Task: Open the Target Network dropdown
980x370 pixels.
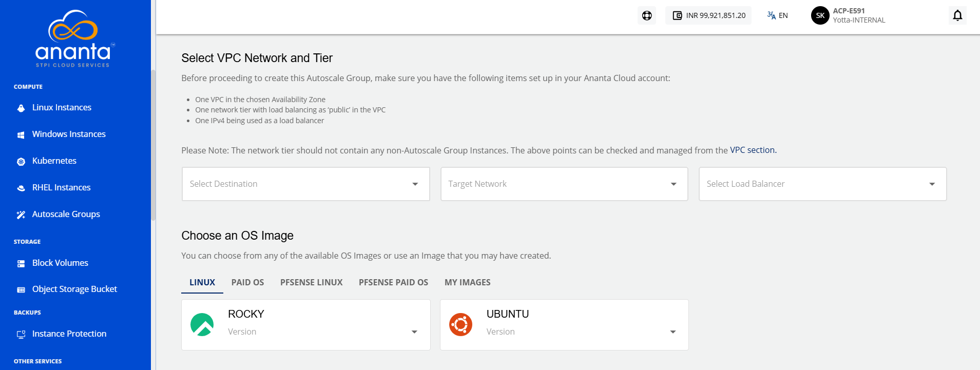Action: [564, 184]
